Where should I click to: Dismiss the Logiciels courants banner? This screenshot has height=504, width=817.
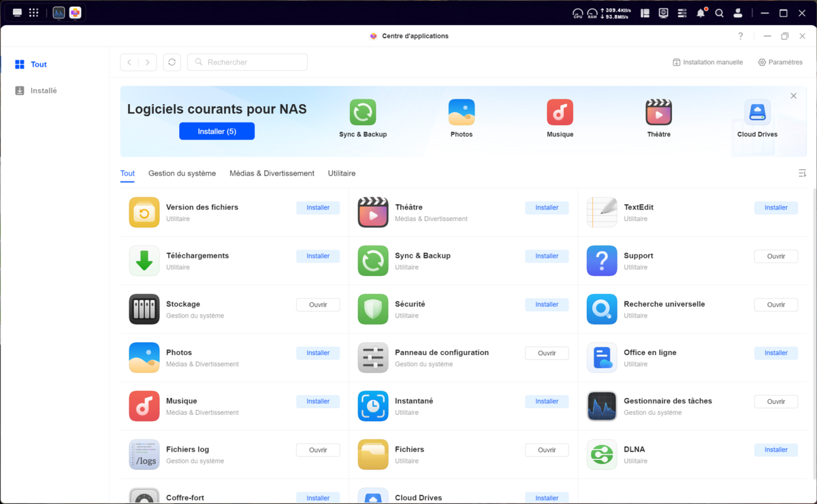(x=793, y=96)
